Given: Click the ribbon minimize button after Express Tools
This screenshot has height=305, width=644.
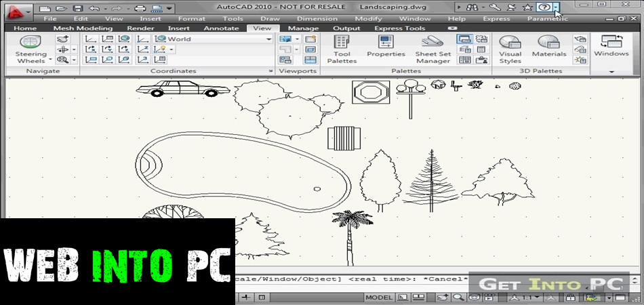Looking at the screenshot, I should (x=453, y=28).
